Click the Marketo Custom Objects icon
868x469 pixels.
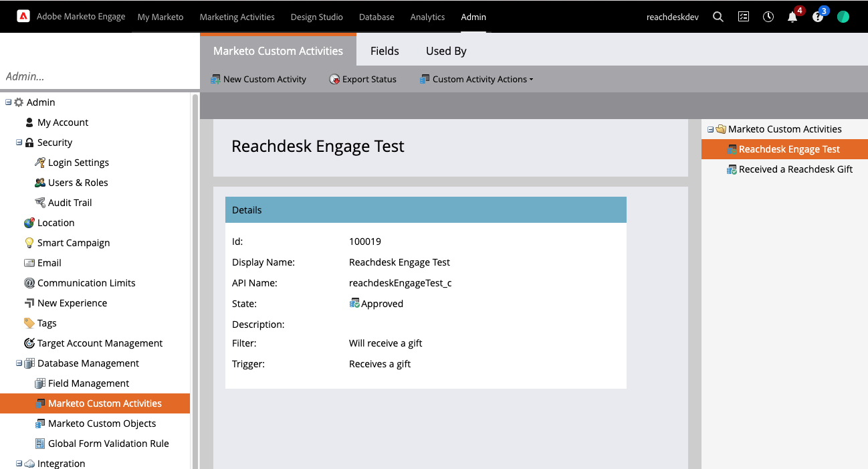[x=40, y=424]
